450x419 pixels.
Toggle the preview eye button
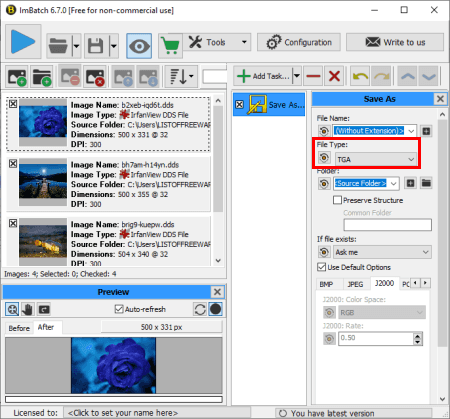[139, 46]
